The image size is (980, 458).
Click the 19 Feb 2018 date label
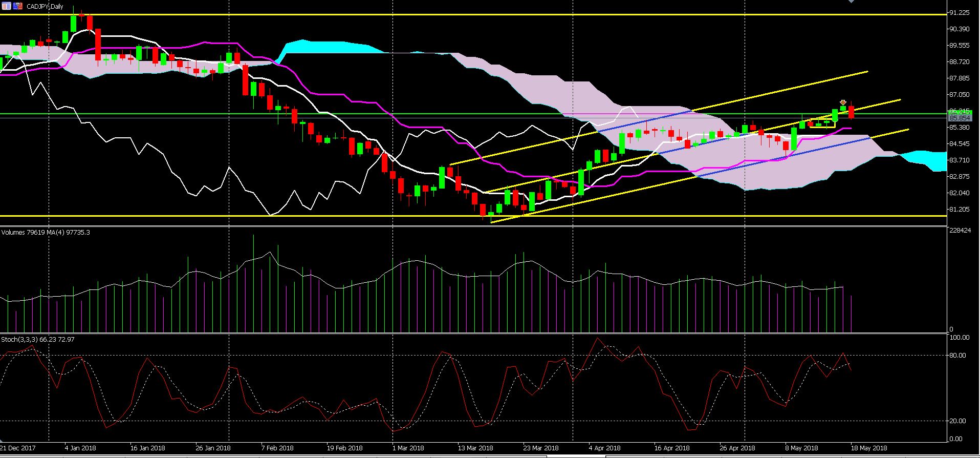click(344, 448)
